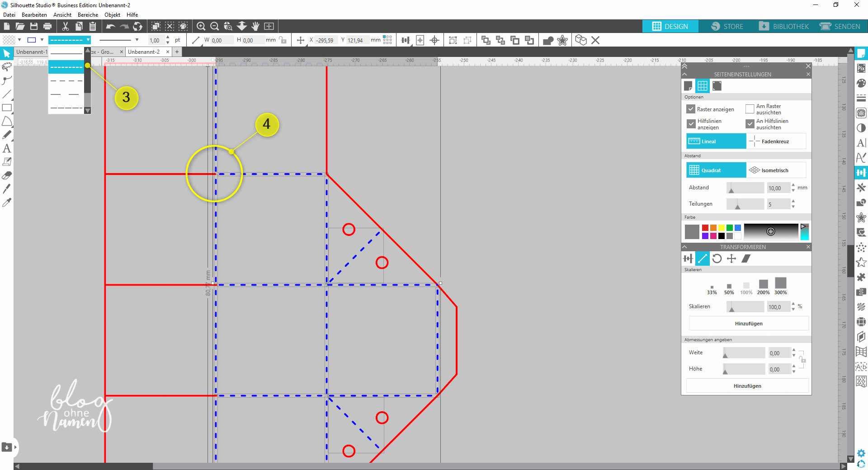The image size is (868, 470).
Task: Select the Eraser tool
Action: pyautogui.click(x=7, y=175)
